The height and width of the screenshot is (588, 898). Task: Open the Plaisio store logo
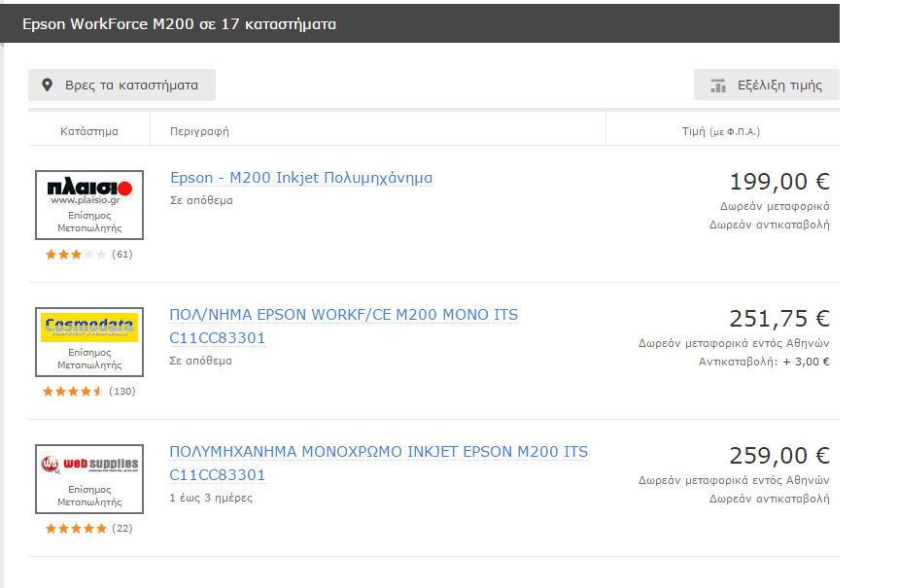click(89, 205)
